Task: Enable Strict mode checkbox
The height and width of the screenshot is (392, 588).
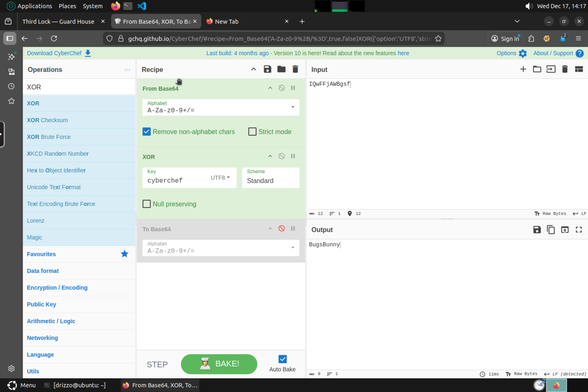Action: click(x=252, y=132)
